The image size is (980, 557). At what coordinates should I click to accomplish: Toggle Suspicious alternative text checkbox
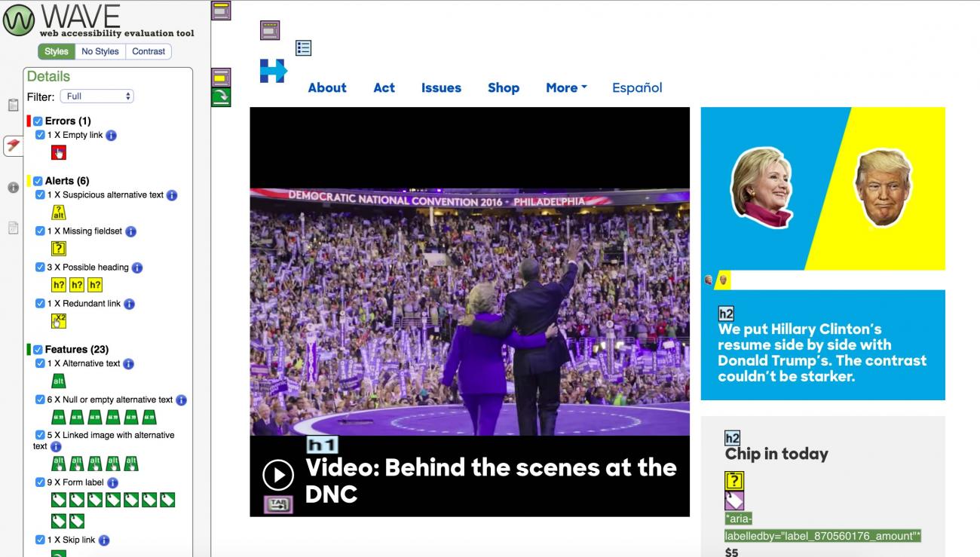(x=41, y=194)
